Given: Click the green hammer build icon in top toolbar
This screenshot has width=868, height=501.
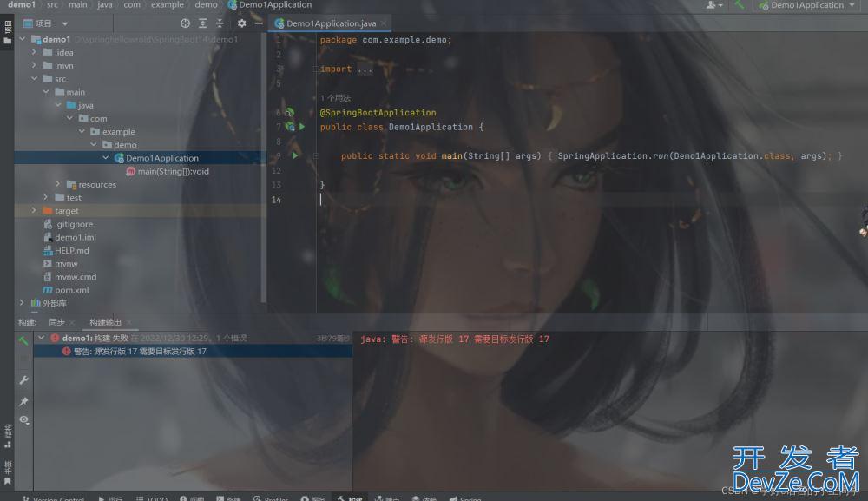Looking at the screenshot, I should [x=740, y=5].
